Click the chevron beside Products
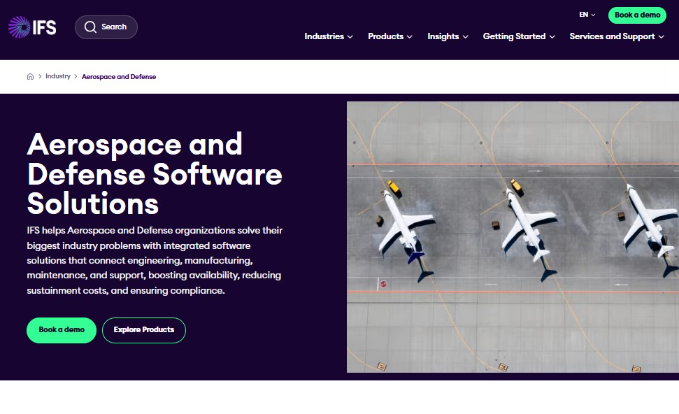This screenshot has height=414, width=679. (410, 37)
